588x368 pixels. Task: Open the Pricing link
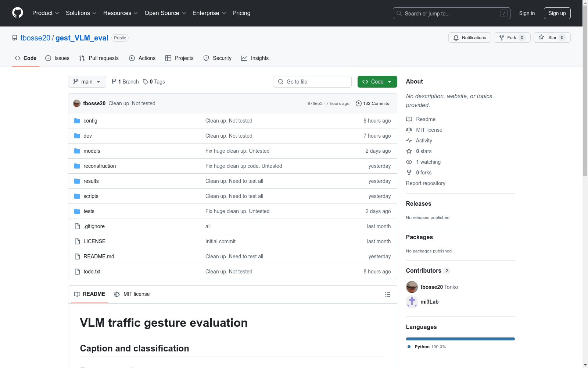[x=241, y=13]
